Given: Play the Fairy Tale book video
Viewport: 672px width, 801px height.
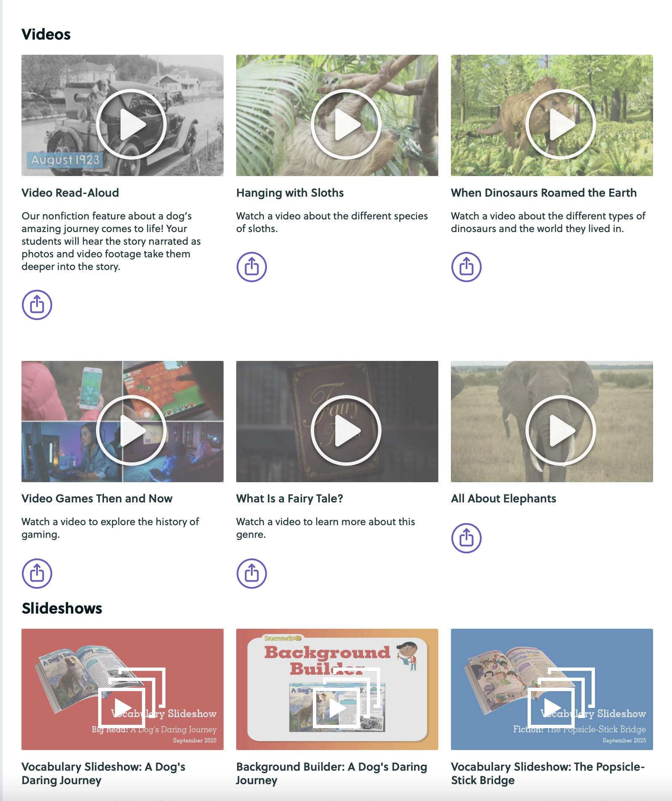Looking at the screenshot, I should (346, 430).
